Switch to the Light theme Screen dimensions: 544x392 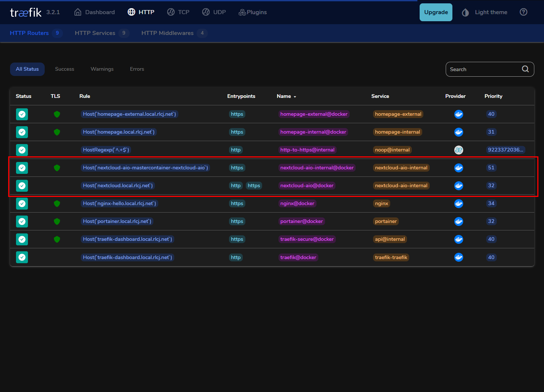click(484, 12)
